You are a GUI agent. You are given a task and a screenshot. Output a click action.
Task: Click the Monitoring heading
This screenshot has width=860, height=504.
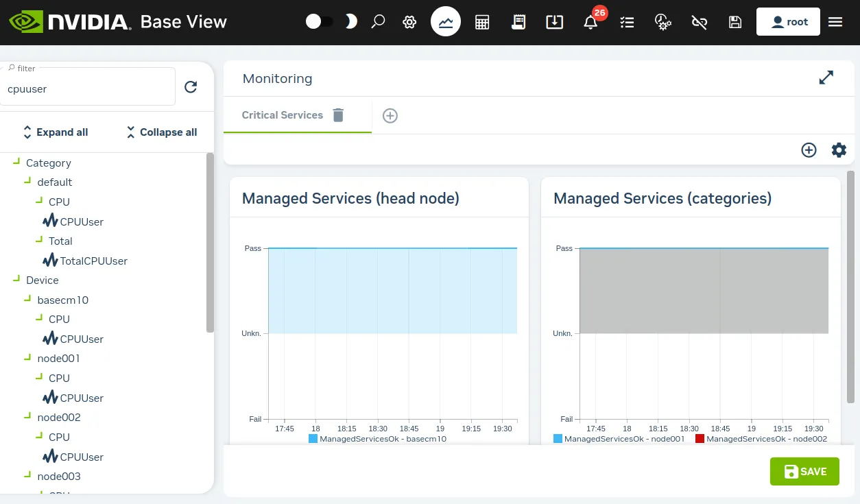(277, 78)
